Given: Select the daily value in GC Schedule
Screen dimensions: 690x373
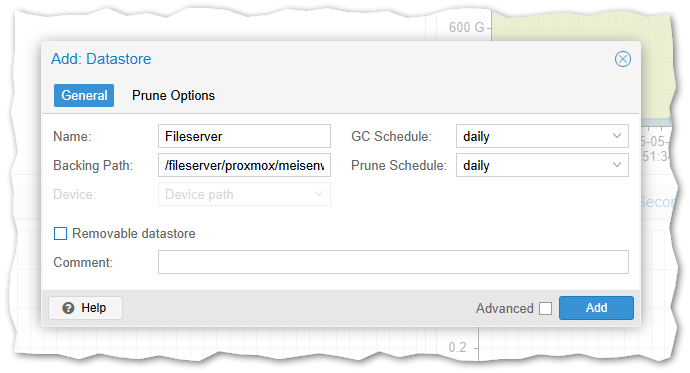Looking at the screenshot, I should point(476,136).
